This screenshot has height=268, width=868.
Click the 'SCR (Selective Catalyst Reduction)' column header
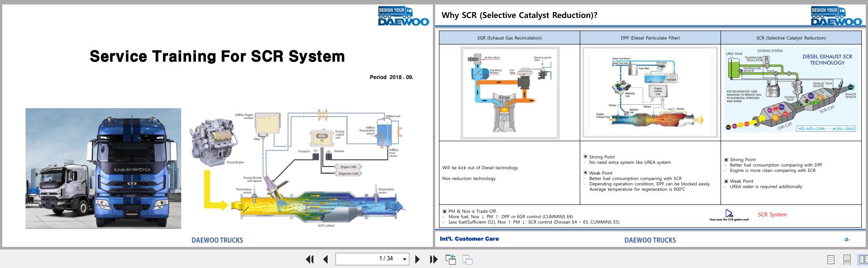pyautogui.click(x=791, y=38)
